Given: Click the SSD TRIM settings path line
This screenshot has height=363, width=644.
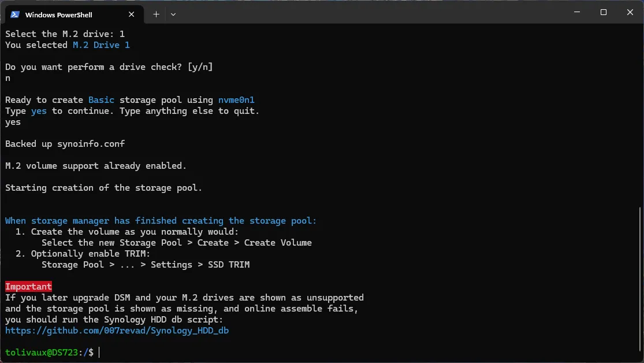Looking at the screenshot, I should (x=146, y=265).
